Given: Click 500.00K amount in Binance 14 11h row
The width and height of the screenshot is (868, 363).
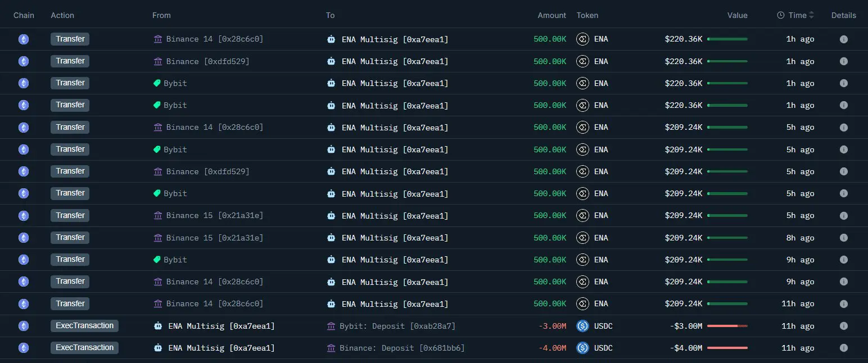Looking at the screenshot, I should coord(550,304).
